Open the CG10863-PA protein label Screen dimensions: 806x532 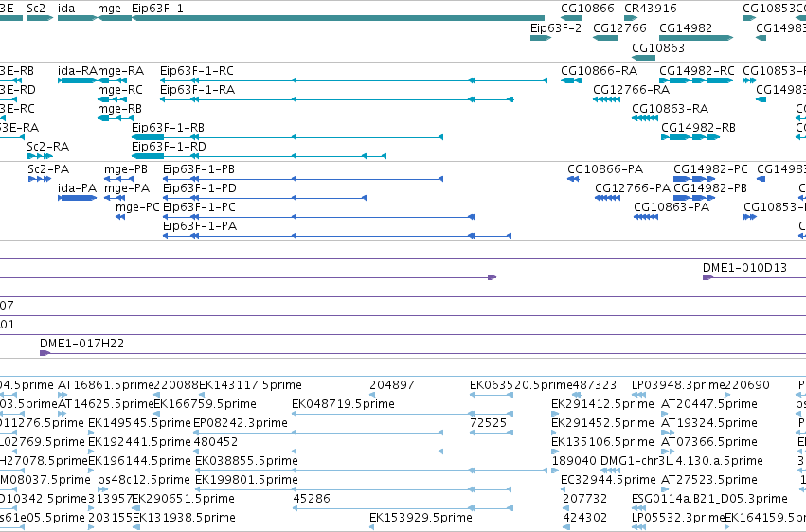[672, 207]
